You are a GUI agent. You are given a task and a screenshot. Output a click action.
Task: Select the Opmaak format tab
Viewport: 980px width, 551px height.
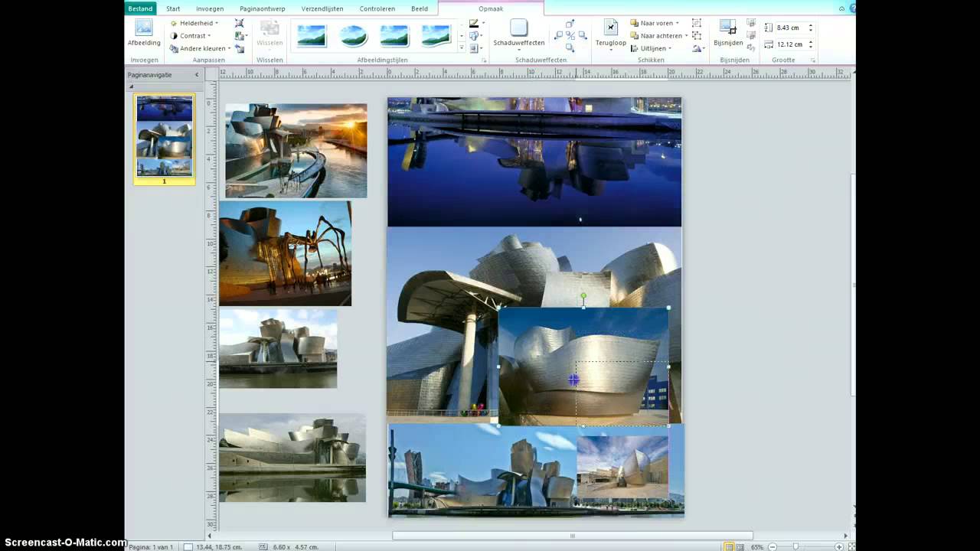[491, 8]
